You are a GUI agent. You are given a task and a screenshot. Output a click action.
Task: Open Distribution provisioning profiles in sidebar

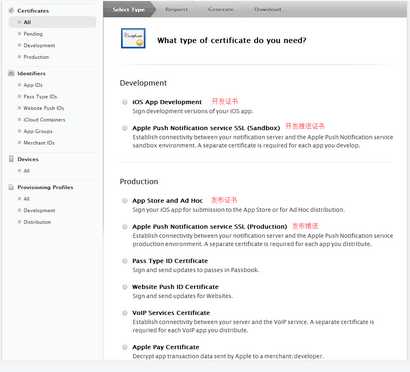point(37,222)
